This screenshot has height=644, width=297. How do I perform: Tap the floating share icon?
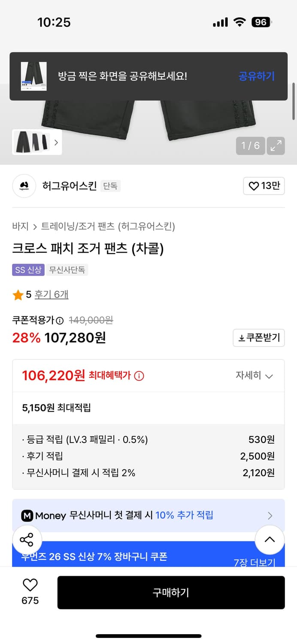coord(27,540)
